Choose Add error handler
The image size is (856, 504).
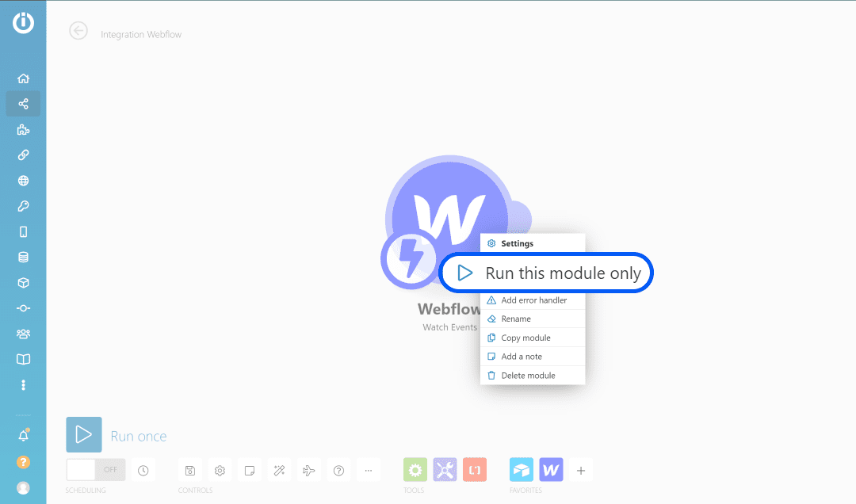tap(533, 300)
